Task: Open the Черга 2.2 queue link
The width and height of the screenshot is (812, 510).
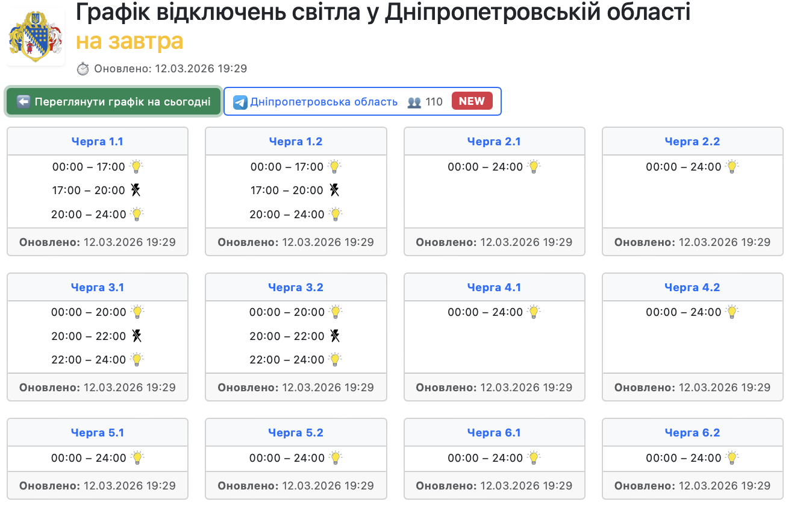Action: (x=692, y=142)
